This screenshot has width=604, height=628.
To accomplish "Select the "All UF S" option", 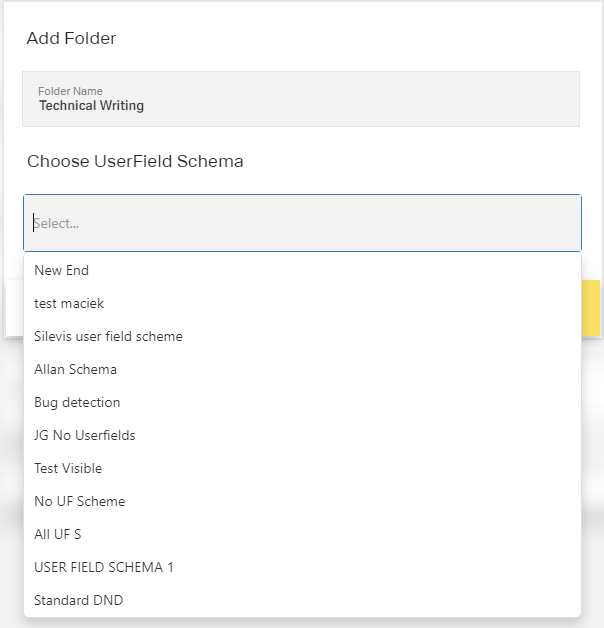I will [x=57, y=534].
